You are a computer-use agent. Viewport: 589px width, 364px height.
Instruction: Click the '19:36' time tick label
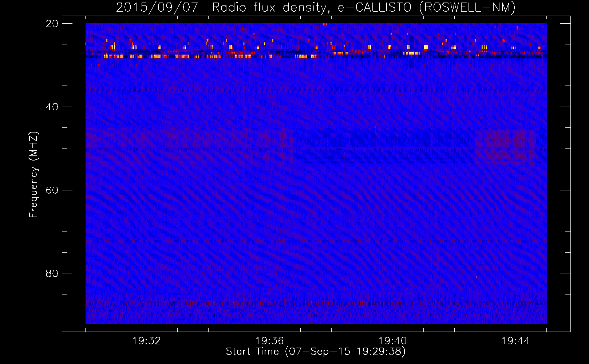(x=270, y=341)
